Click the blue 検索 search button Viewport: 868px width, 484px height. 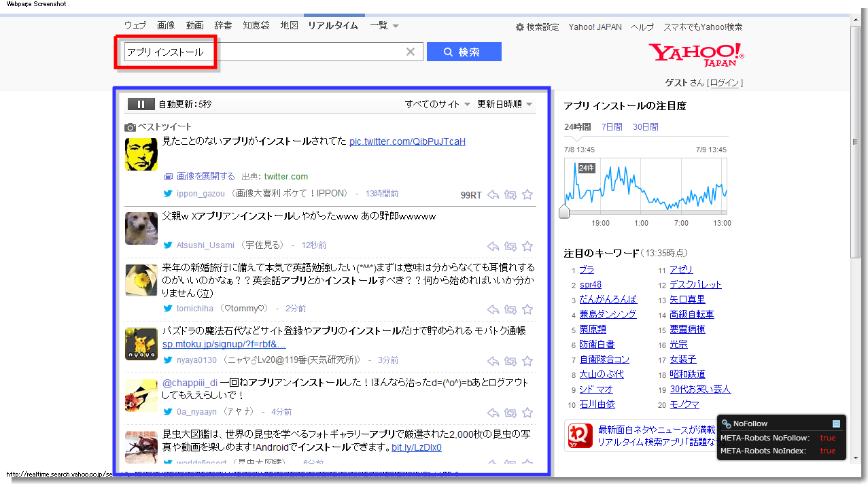[x=464, y=52]
